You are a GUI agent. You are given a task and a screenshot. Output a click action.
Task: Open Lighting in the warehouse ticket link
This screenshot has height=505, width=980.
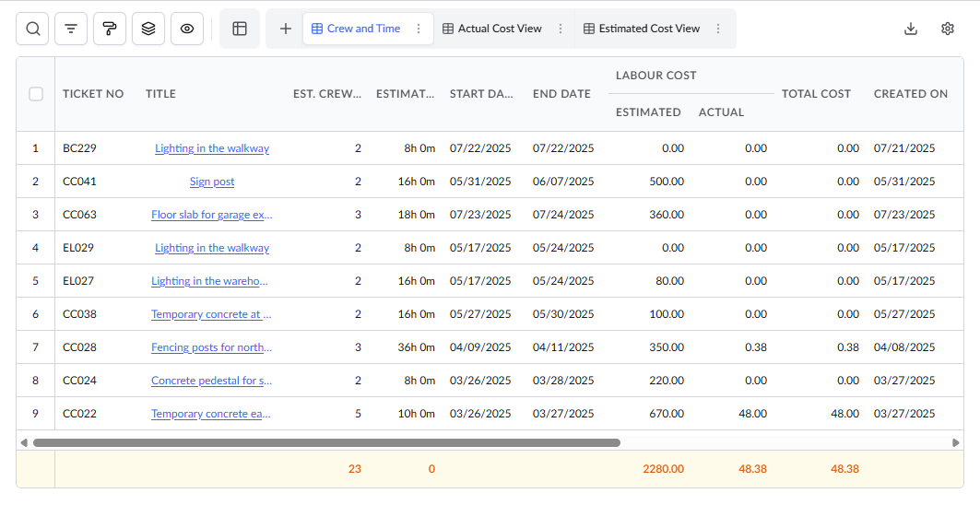tap(209, 281)
